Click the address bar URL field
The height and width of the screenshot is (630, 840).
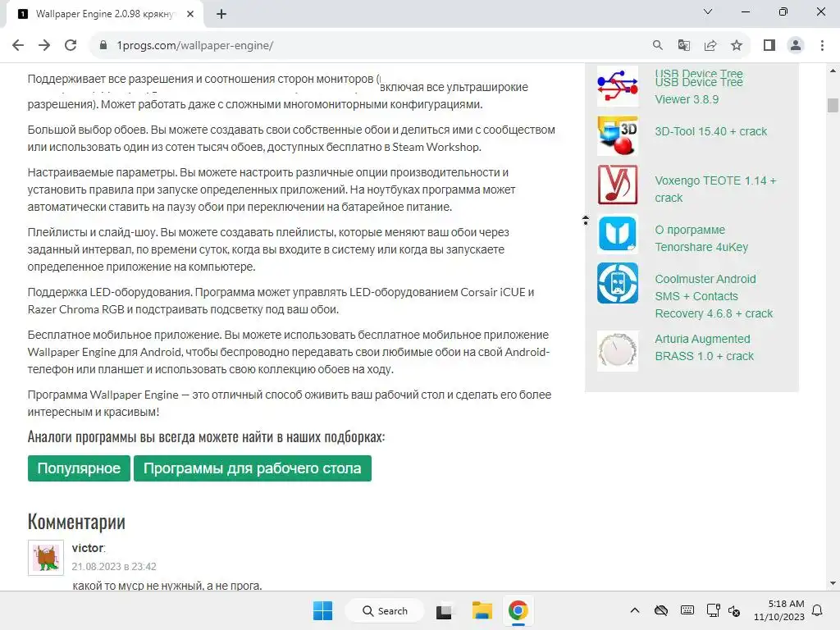point(375,46)
